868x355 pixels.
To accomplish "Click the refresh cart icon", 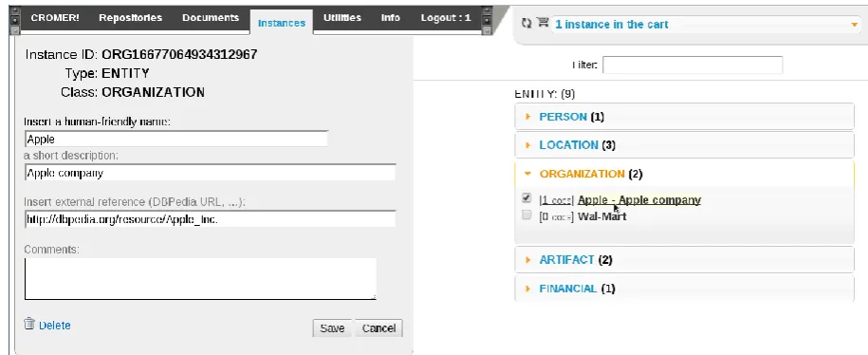I will click(x=526, y=23).
